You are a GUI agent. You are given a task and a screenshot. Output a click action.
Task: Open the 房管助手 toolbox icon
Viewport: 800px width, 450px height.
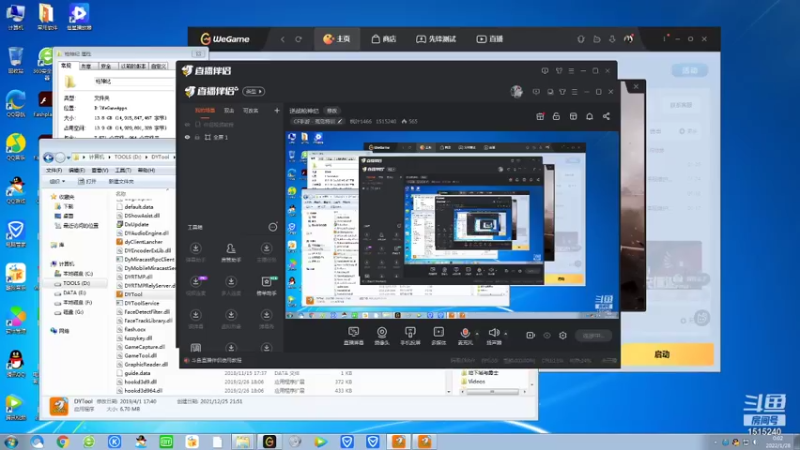[x=231, y=248]
